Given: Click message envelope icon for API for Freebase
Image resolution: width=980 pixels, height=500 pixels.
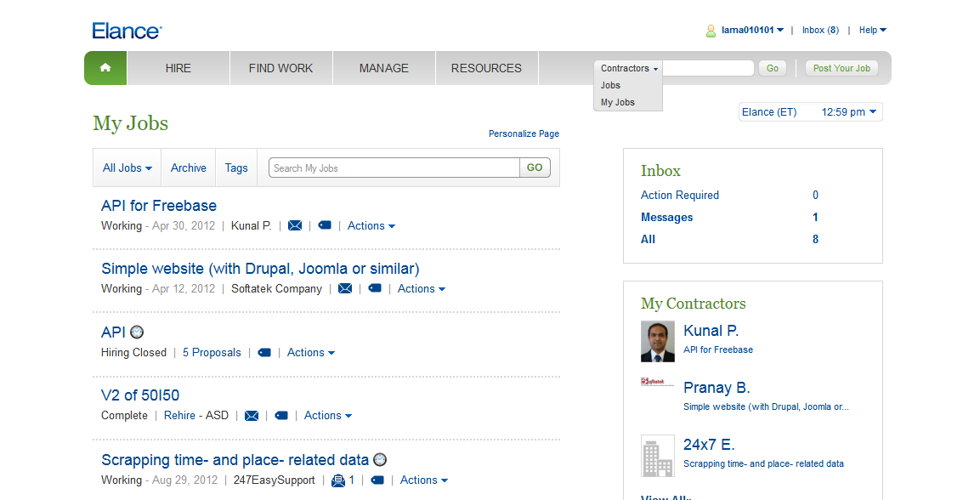Looking at the screenshot, I should (x=295, y=225).
